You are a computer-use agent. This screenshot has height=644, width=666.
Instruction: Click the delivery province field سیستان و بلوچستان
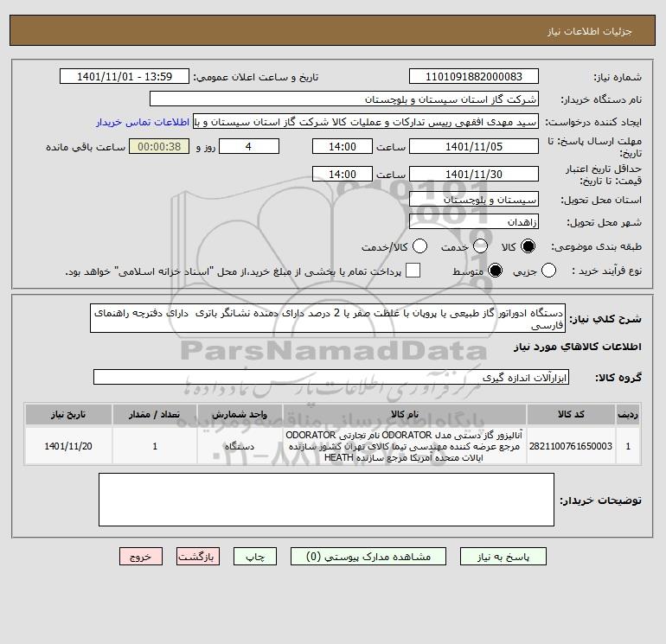tap(474, 199)
